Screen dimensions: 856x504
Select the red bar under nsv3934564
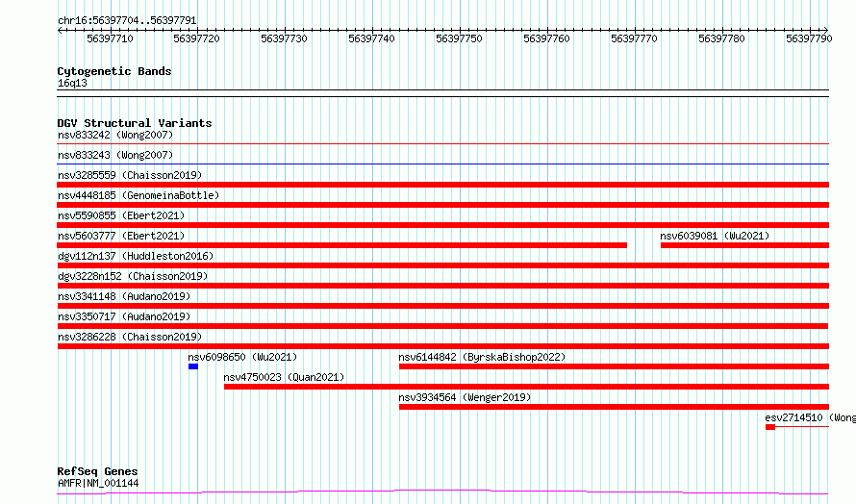pyautogui.click(x=614, y=407)
